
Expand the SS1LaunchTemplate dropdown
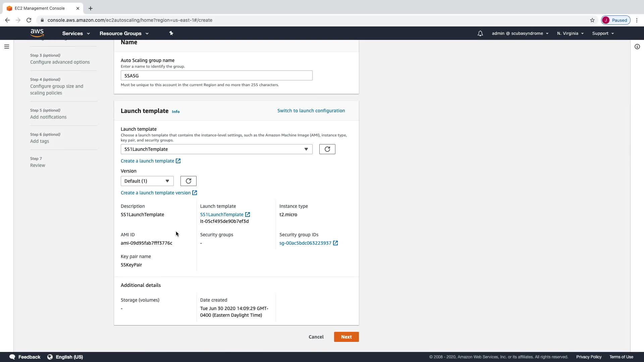click(216, 149)
